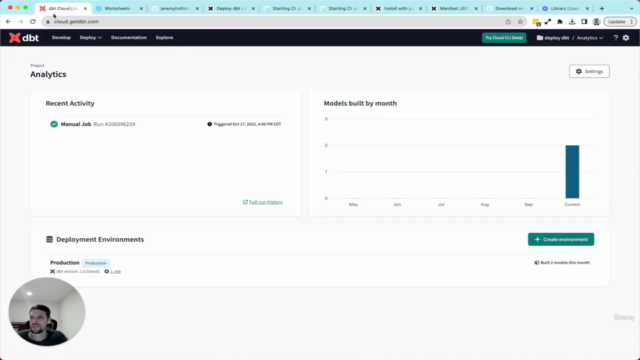The width and height of the screenshot is (640, 360).
Task: Click the yellow extension icon in toolbar
Action: point(536,22)
